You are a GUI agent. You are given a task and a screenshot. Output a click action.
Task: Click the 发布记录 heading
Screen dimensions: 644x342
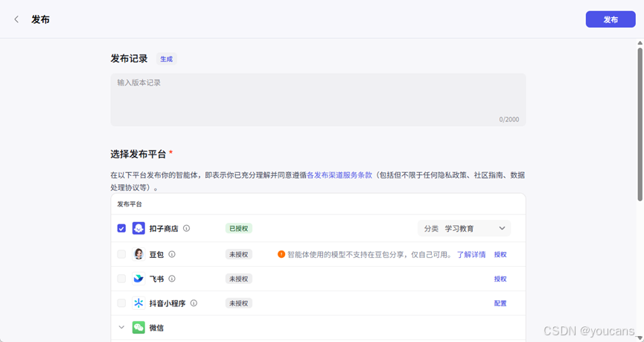coord(129,59)
